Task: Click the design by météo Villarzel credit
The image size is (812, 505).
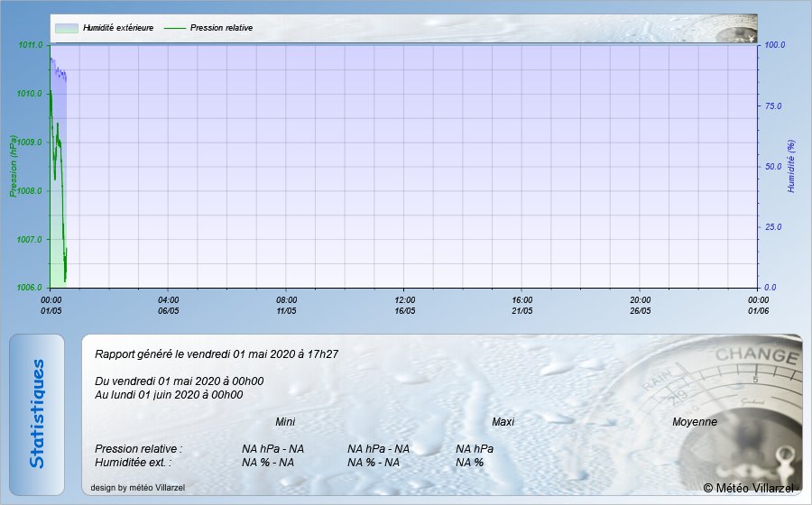Action: pyautogui.click(x=138, y=488)
